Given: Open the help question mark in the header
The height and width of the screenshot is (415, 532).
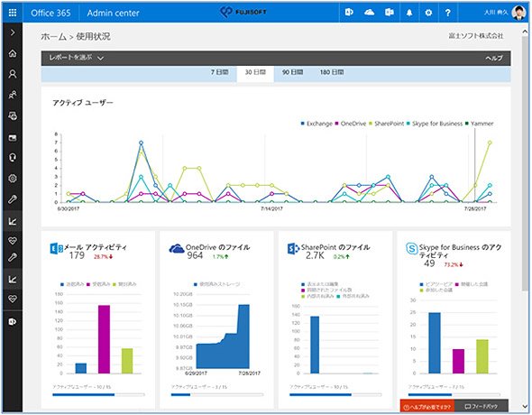Looking at the screenshot, I should [x=448, y=13].
